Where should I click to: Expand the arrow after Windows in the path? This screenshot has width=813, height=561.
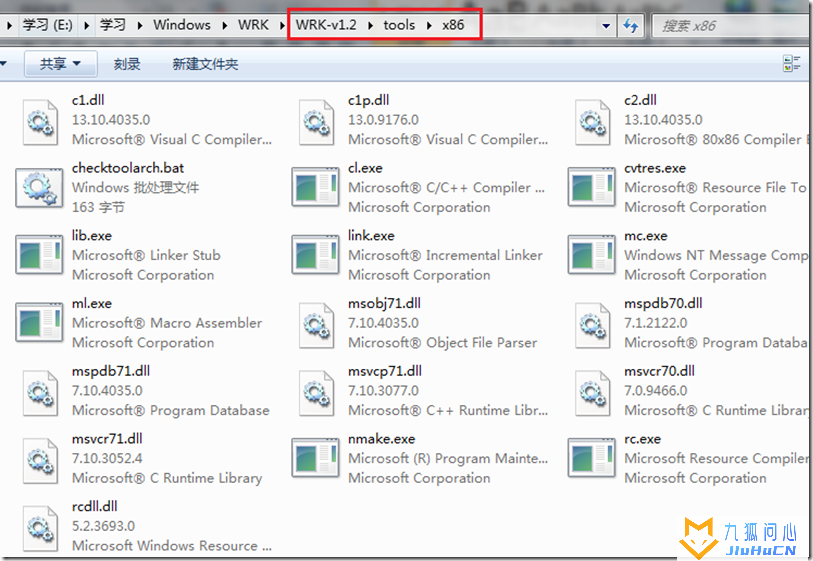coord(225,25)
